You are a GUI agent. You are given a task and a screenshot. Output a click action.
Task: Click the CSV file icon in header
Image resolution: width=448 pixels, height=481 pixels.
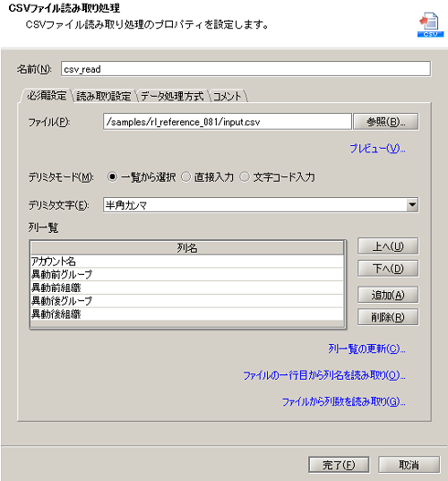tap(430, 24)
